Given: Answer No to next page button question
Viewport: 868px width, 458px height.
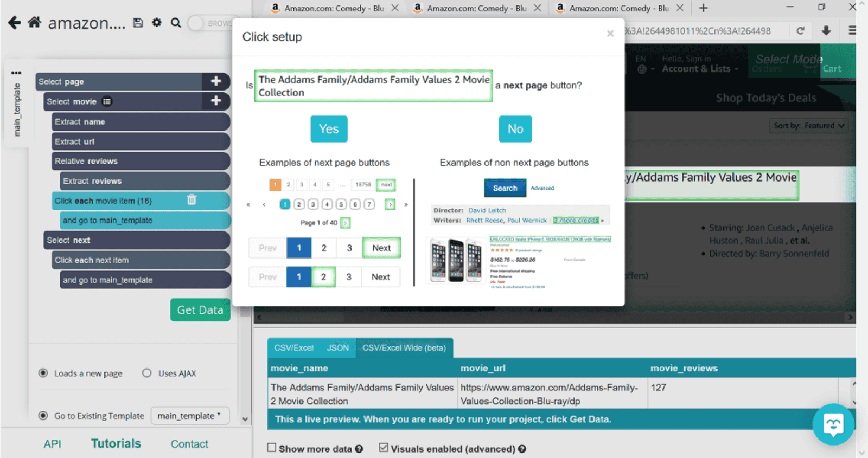Looking at the screenshot, I should tap(515, 129).
